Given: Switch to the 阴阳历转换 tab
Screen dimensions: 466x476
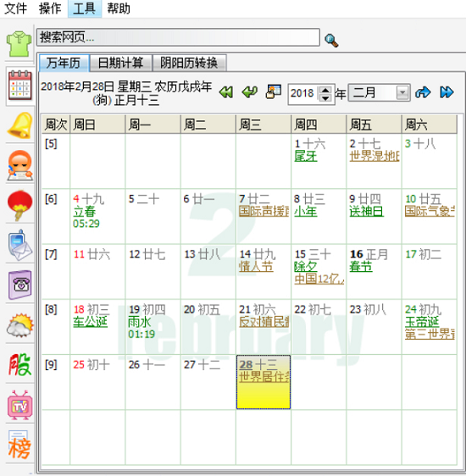Looking at the screenshot, I should click(x=189, y=64).
